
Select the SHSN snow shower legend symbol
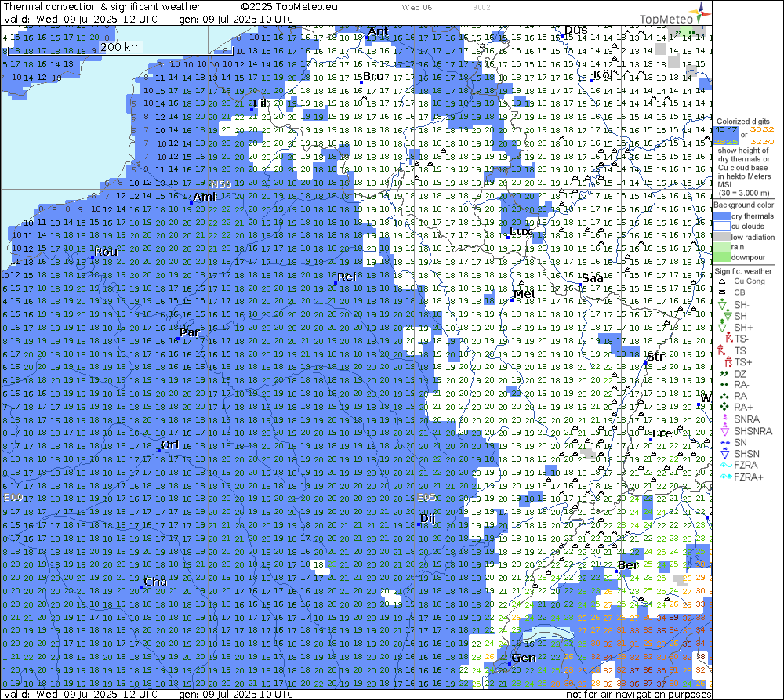(724, 454)
